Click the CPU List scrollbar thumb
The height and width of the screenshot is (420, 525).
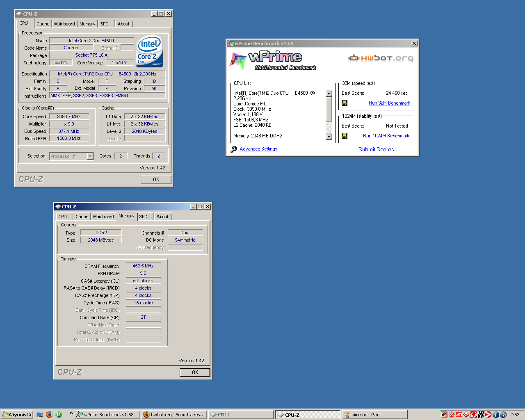(329, 110)
